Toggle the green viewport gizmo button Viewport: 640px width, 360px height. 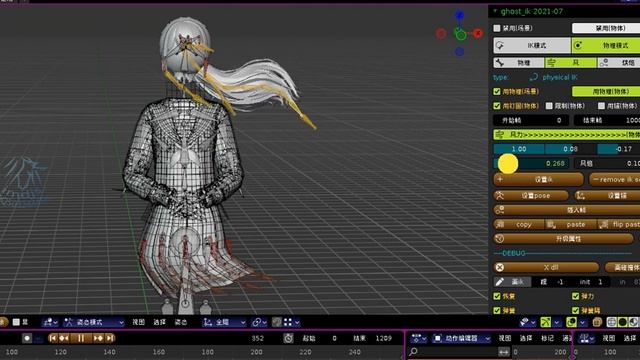546,322
